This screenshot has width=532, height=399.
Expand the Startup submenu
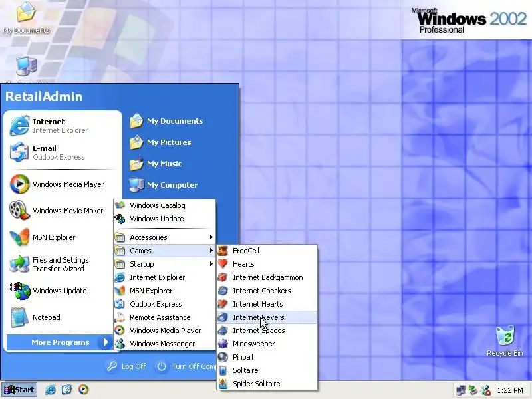164,264
